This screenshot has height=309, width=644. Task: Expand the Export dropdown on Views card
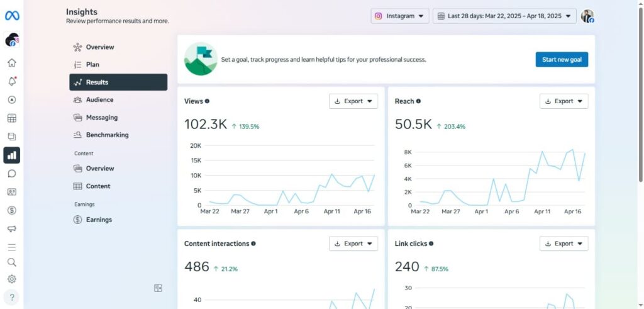tap(353, 101)
